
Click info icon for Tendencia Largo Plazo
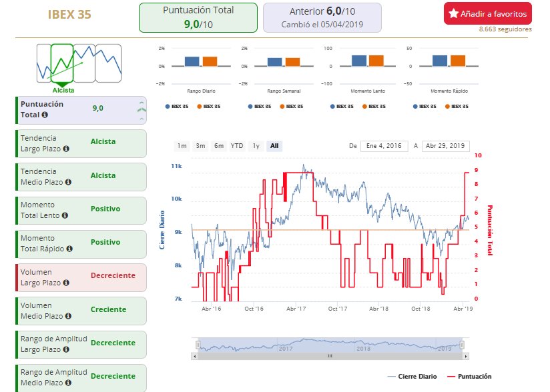[x=66, y=149]
